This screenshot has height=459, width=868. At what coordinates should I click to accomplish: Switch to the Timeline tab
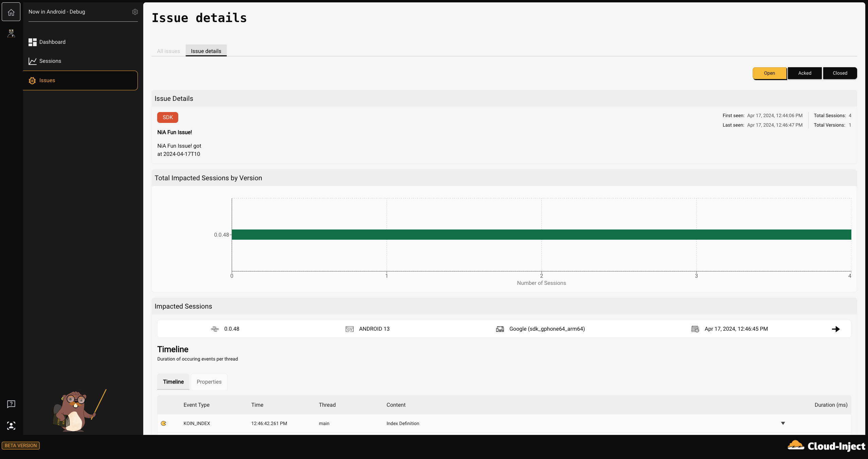(x=173, y=382)
